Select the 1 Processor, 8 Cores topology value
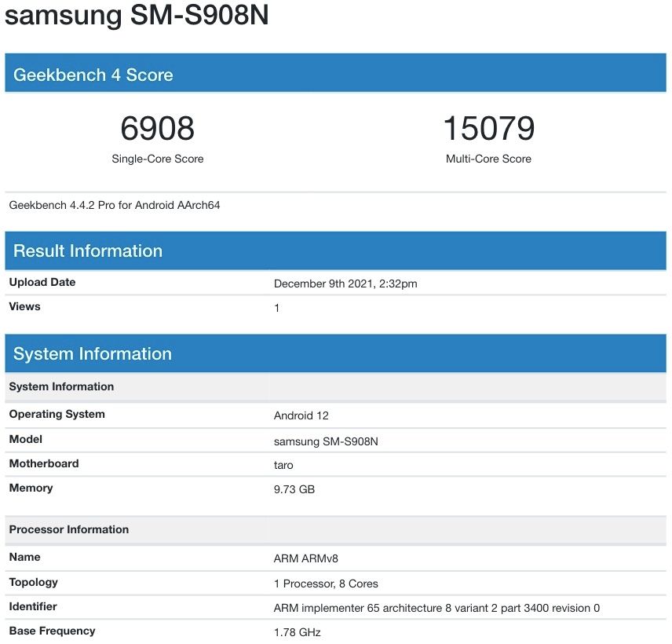Viewport: 672px width, 644px height. click(x=326, y=584)
